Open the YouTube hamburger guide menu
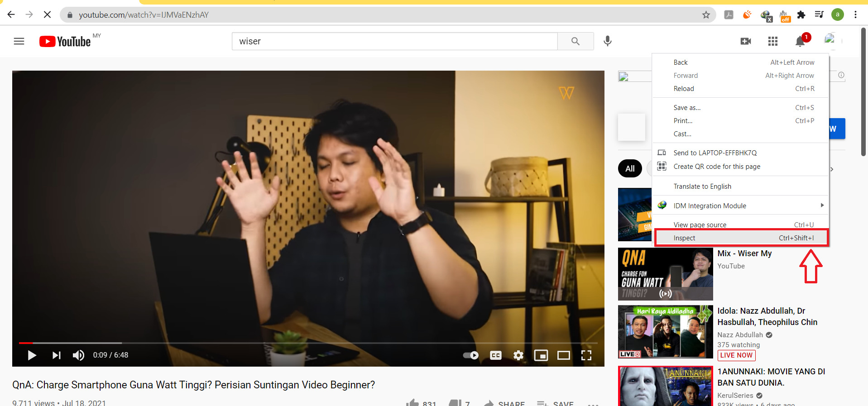Screen dimensions: 868x406 (x=19, y=42)
